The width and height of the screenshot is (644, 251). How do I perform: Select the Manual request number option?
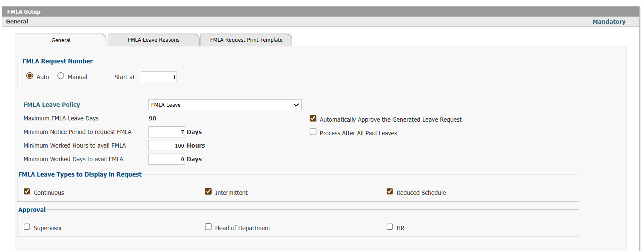point(61,76)
